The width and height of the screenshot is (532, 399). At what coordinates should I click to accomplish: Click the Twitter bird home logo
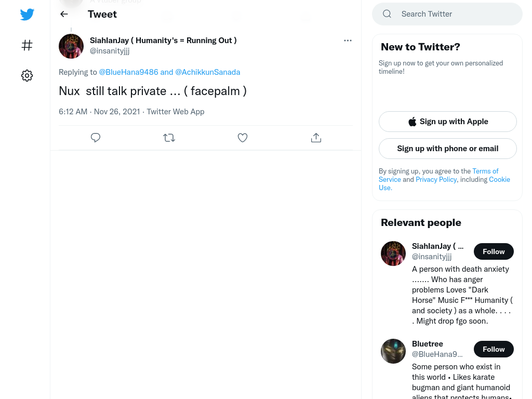27,14
